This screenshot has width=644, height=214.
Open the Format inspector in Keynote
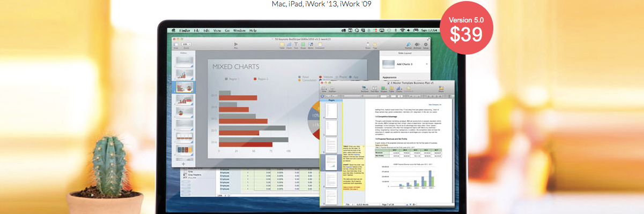(408, 45)
